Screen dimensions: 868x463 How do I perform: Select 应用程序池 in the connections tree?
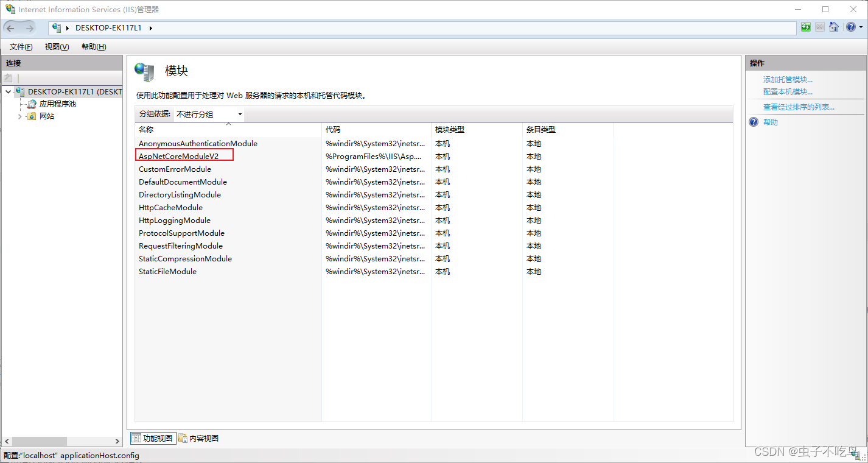tap(58, 104)
